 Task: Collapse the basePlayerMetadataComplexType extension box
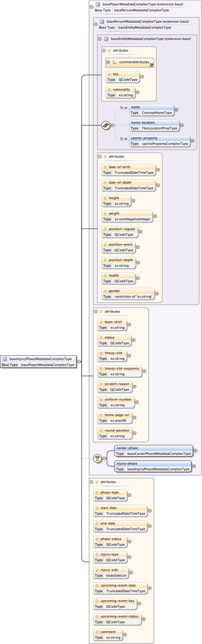pos(91,7)
